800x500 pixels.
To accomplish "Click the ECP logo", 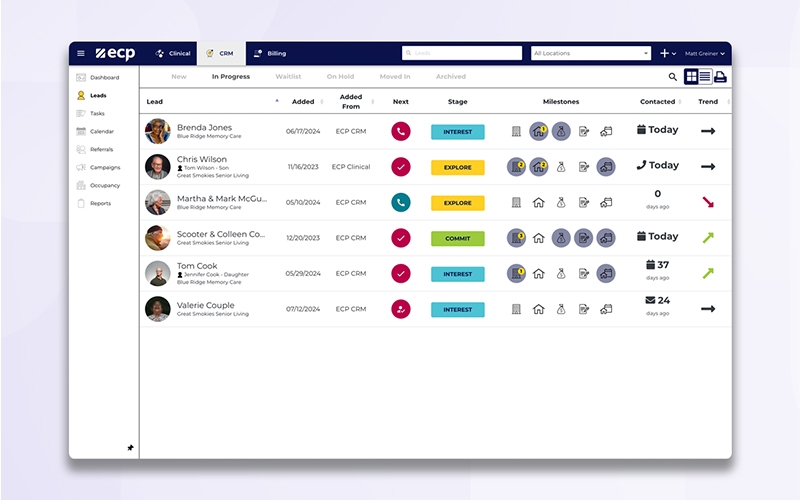I will (x=115, y=53).
